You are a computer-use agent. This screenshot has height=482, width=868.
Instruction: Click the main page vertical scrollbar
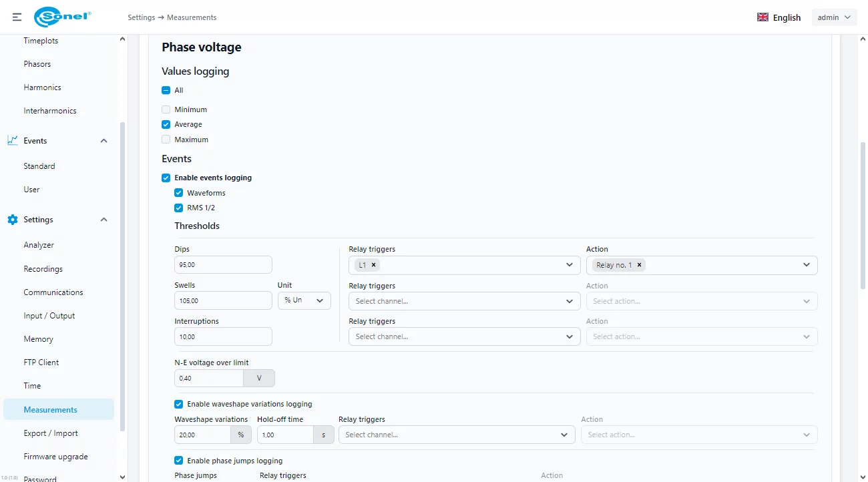pyautogui.click(x=863, y=214)
